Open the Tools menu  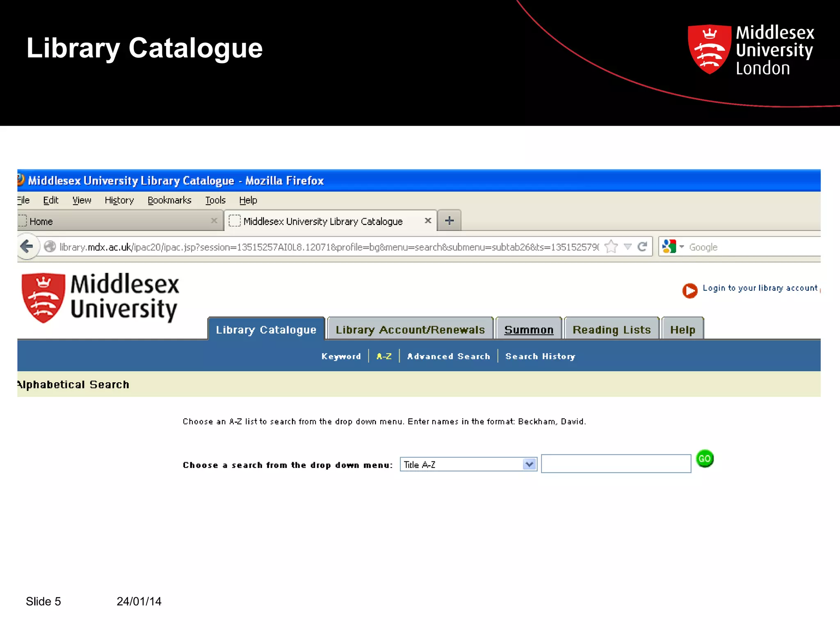[x=215, y=200]
